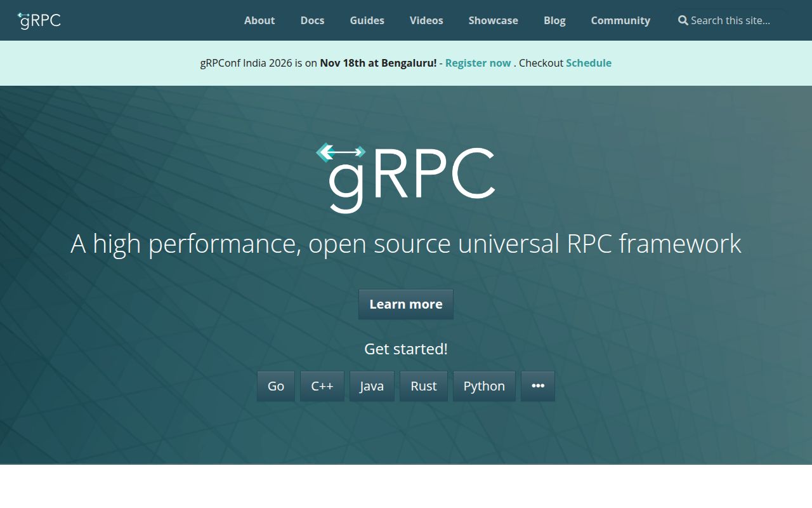Image resolution: width=812 pixels, height=508 pixels.
Task: Click the tagline 'A high performance, open source universal RPC framework'
Action: [406, 244]
